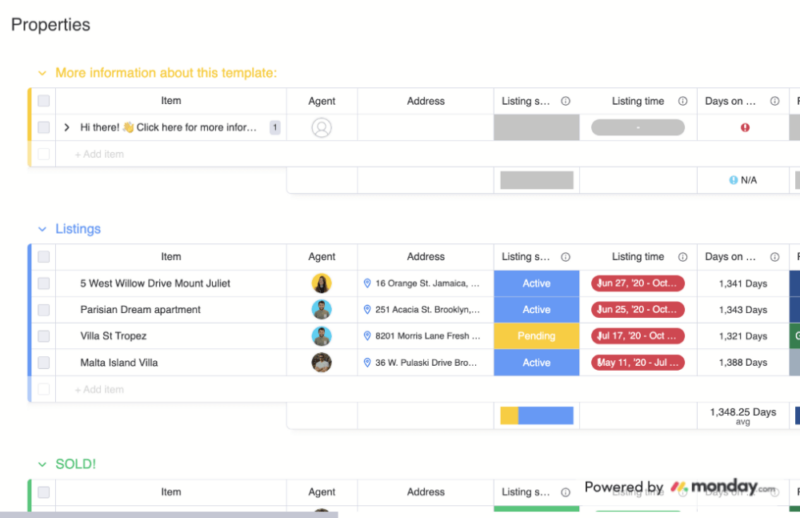Click empty gray timeline pill in Hi there row
This screenshot has height=518, width=800.
[638, 128]
